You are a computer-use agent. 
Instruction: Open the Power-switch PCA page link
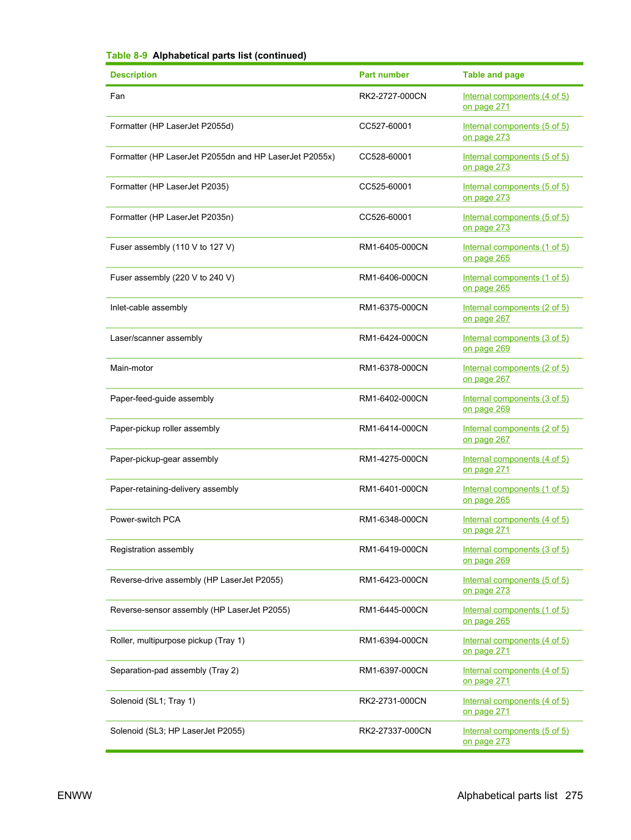tap(516, 525)
